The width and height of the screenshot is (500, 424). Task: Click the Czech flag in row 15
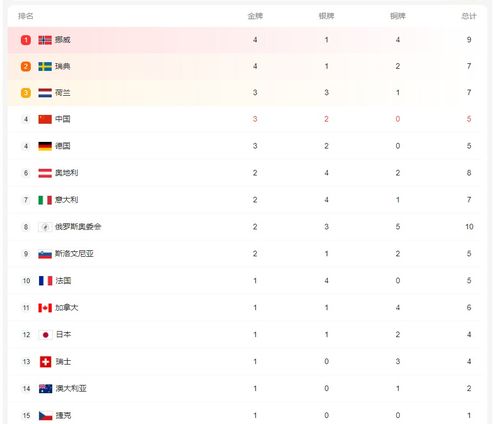point(45,416)
